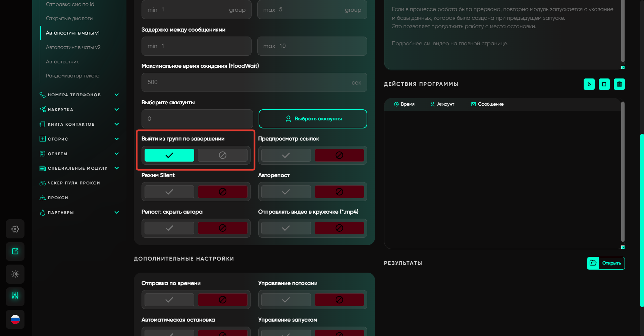Click the trash icon to clear actions

(x=619, y=84)
